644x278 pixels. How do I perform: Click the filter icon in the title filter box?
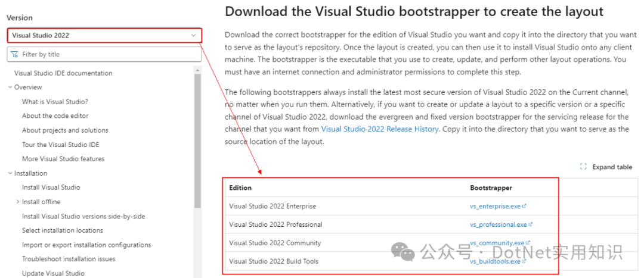(x=15, y=54)
